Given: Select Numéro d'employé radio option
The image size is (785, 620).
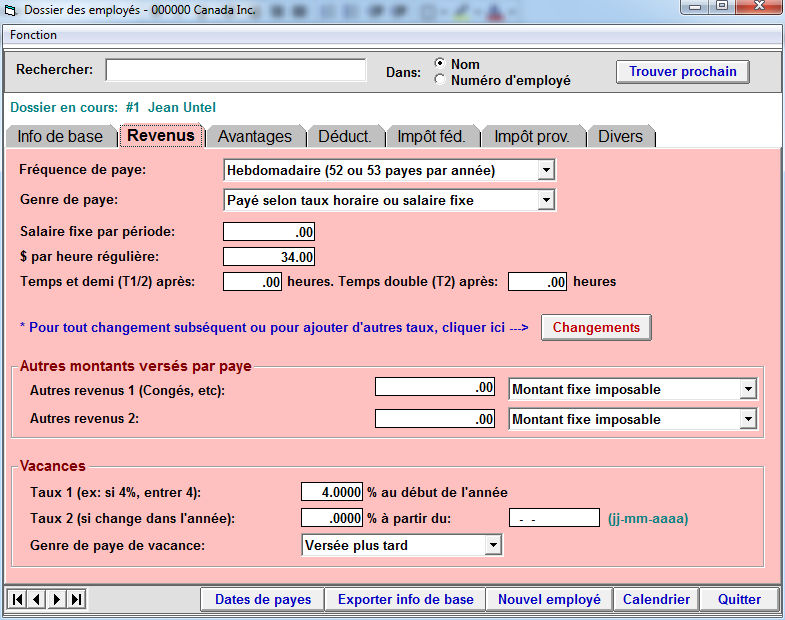Looking at the screenshot, I should pos(440,80).
